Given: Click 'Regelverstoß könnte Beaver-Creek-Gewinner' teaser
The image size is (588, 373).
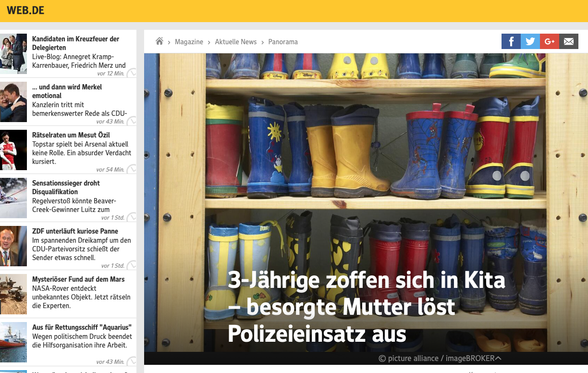Looking at the screenshot, I should 74,205.
